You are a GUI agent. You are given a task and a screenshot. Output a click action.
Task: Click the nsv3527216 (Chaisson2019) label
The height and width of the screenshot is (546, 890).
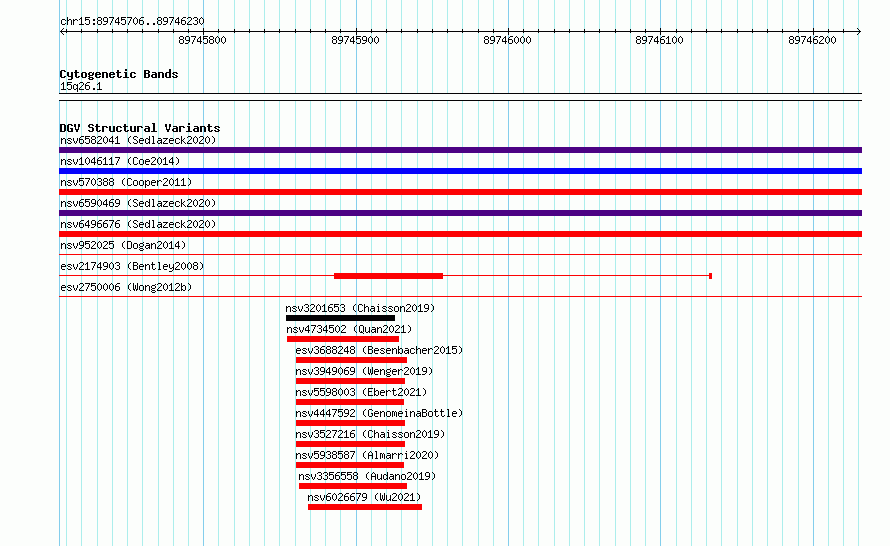[x=370, y=434]
